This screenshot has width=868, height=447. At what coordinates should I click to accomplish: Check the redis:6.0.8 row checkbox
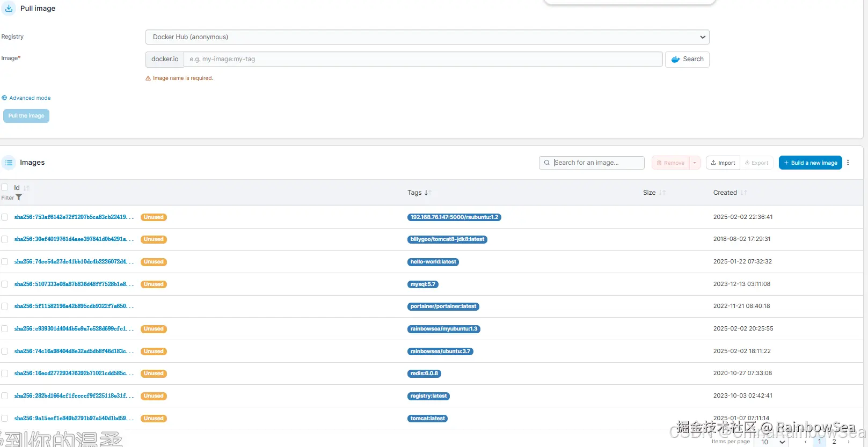pos(5,373)
